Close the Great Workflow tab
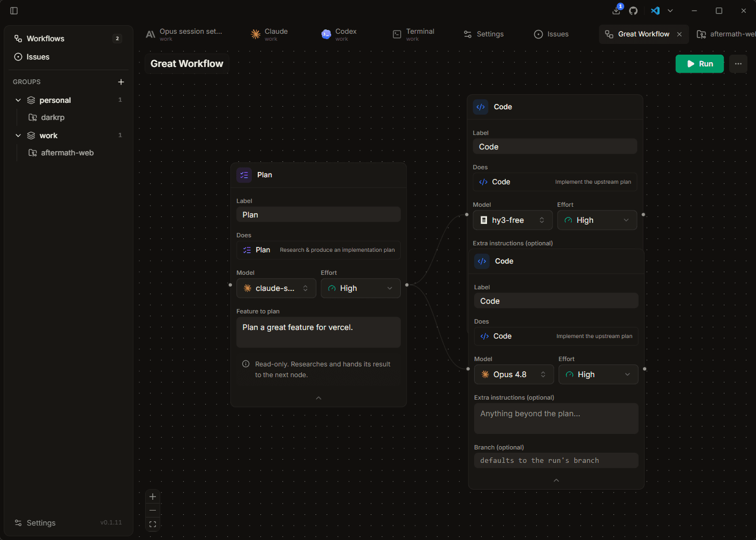This screenshot has height=540, width=756. pyautogui.click(x=679, y=34)
